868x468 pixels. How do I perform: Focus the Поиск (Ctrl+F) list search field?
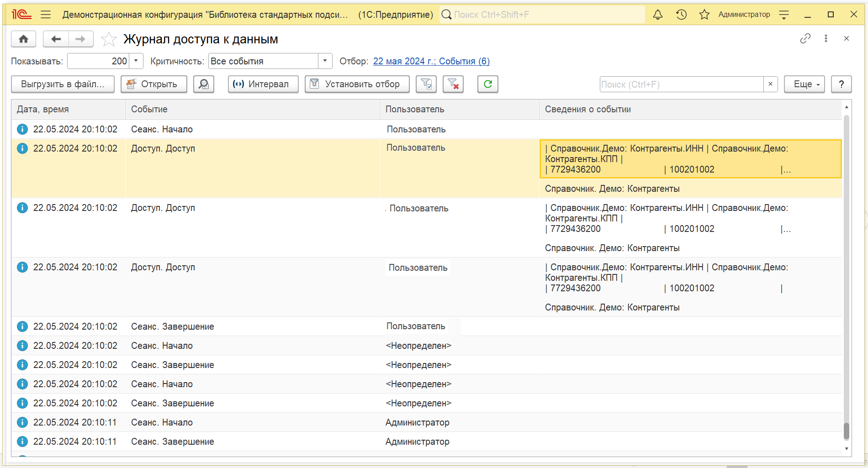pos(682,84)
